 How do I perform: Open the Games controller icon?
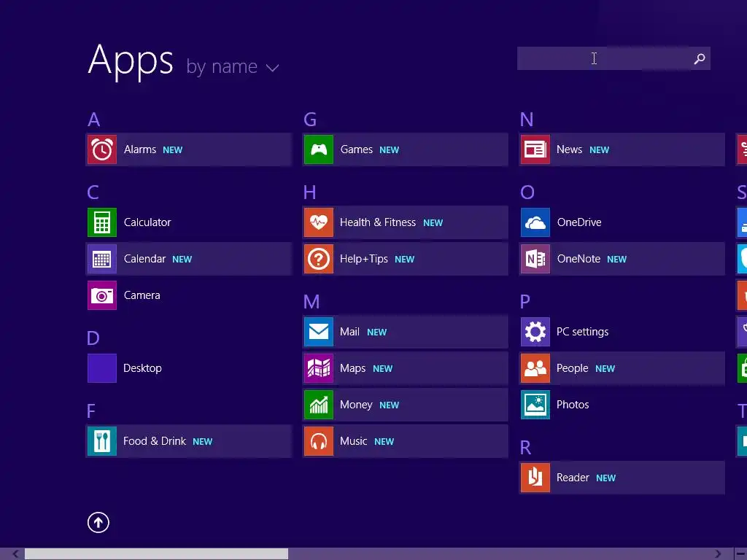coord(319,149)
